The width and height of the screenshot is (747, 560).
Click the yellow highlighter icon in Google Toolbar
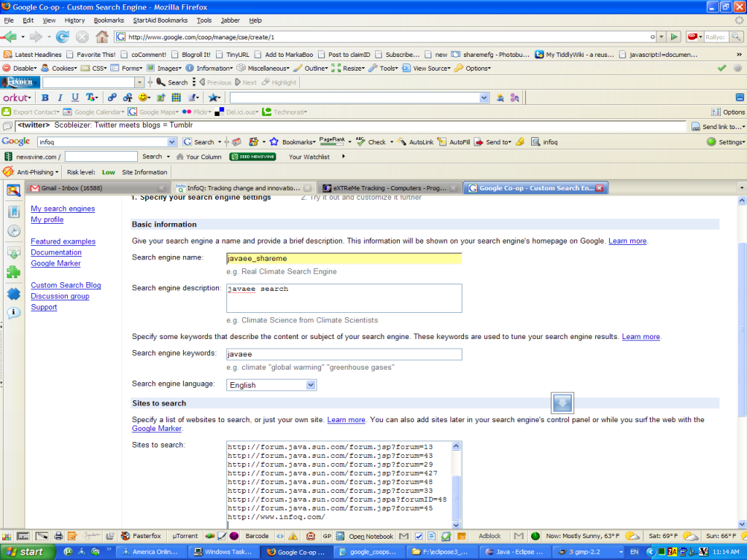tap(519, 142)
